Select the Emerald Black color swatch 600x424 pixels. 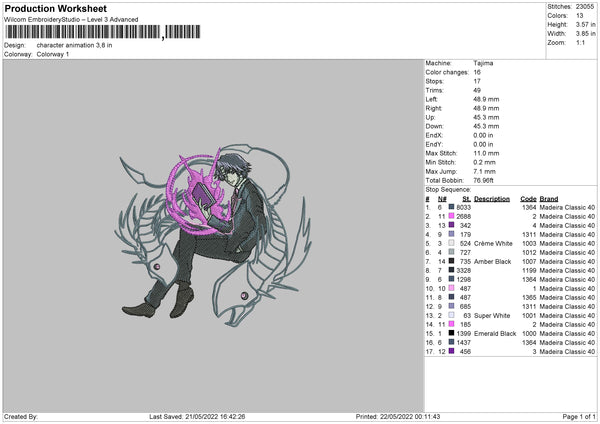[x=452, y=333]
